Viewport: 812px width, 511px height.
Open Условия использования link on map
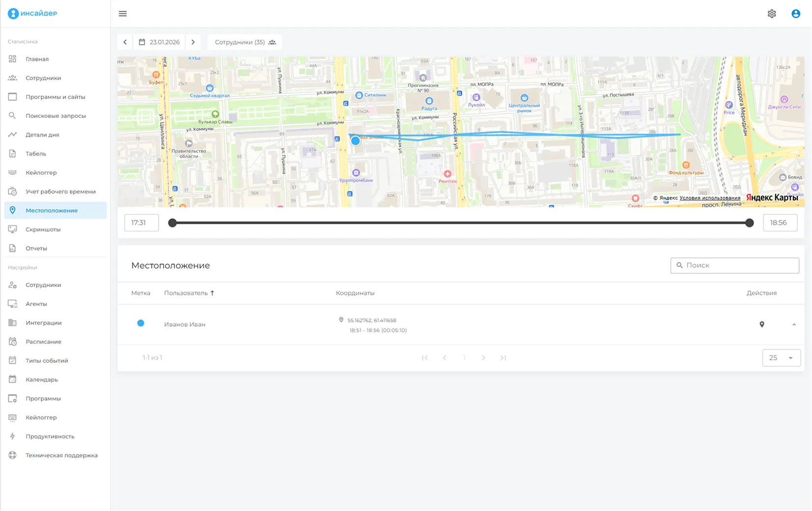click(x=709, y=198)
